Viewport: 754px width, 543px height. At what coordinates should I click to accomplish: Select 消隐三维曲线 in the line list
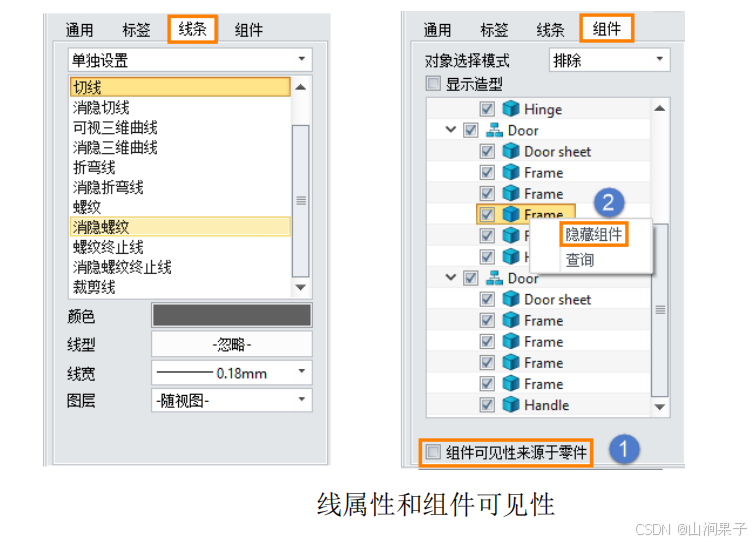pyautogui.click(x=180, y=147)
